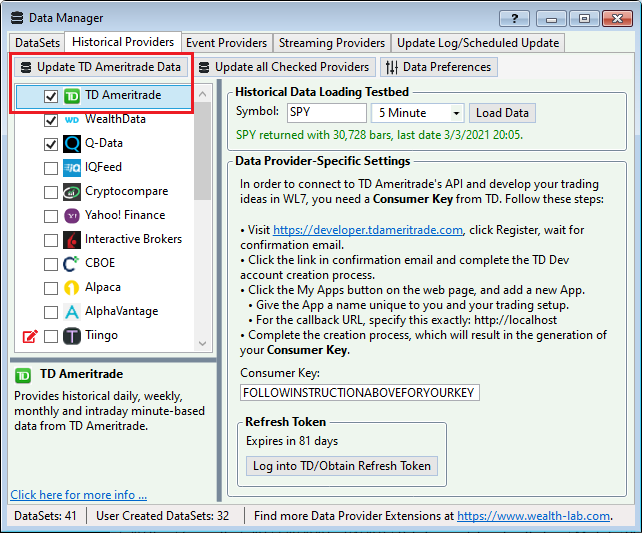
Task: Check the Interactive Brokers checkbox
Action: point(51,240)
